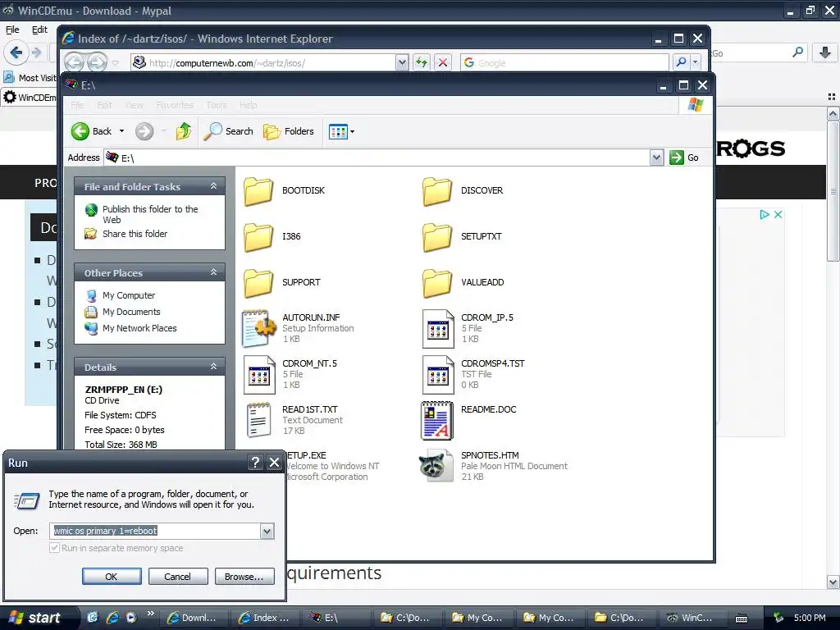Screen dimensions: 840x630
Task: Click the Run dialog help question mark
Action: point(255,463)
